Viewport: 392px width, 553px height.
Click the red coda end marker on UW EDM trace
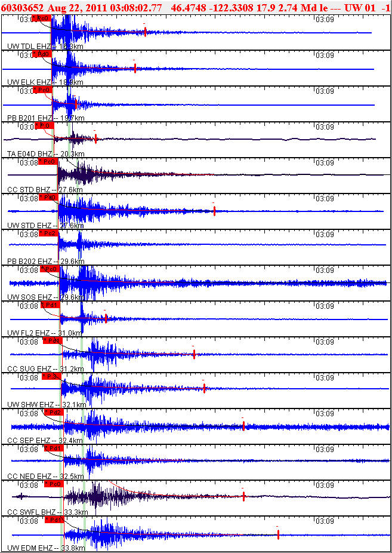click(278, 535)
